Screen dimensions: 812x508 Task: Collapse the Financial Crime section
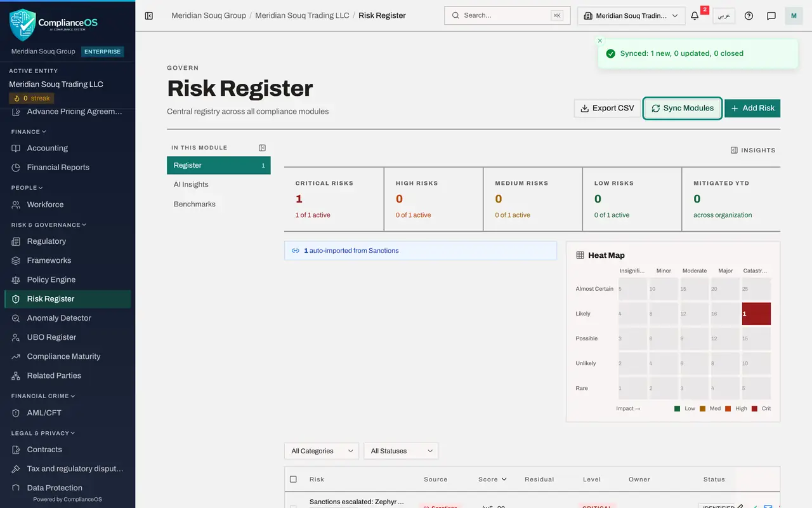coord(43,396)
